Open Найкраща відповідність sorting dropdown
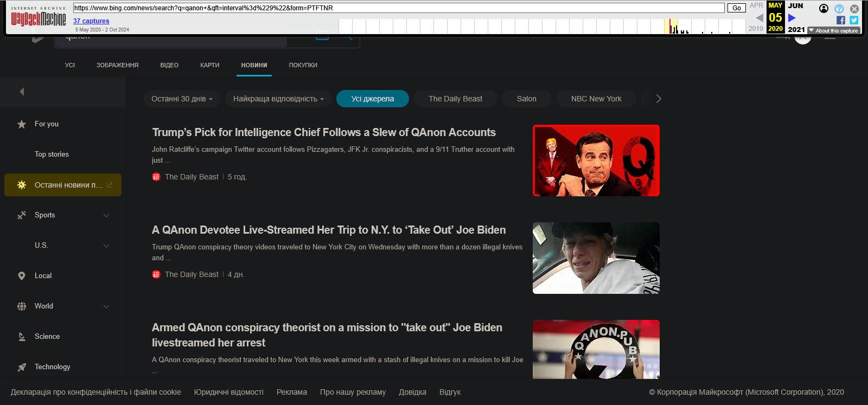The height and width of the screenshot is (405, 868). [x=278, y=99]
